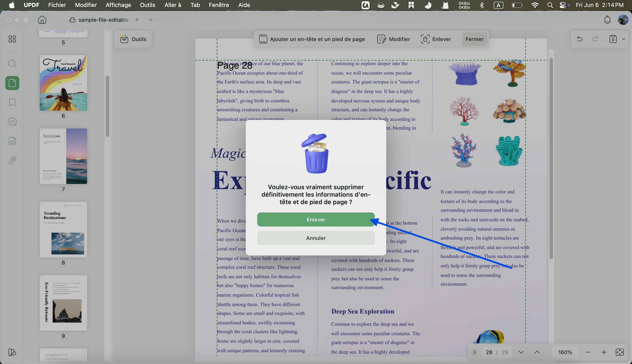
Task: Open the bookmarks panel icon
Action: (12, 102)
